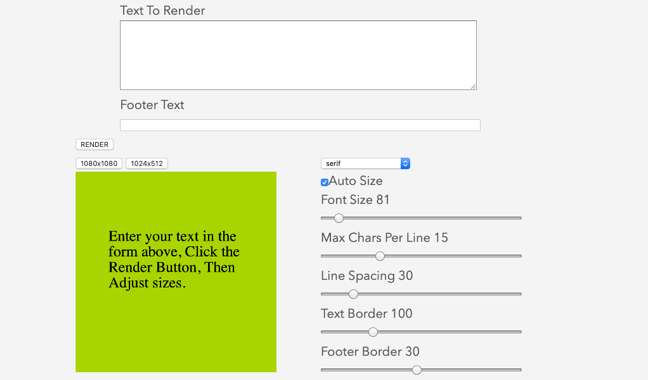Viewport: 648px width, 380px height.
Task: Choose the 1024x512 size button
Action: [x=147, y=164]
